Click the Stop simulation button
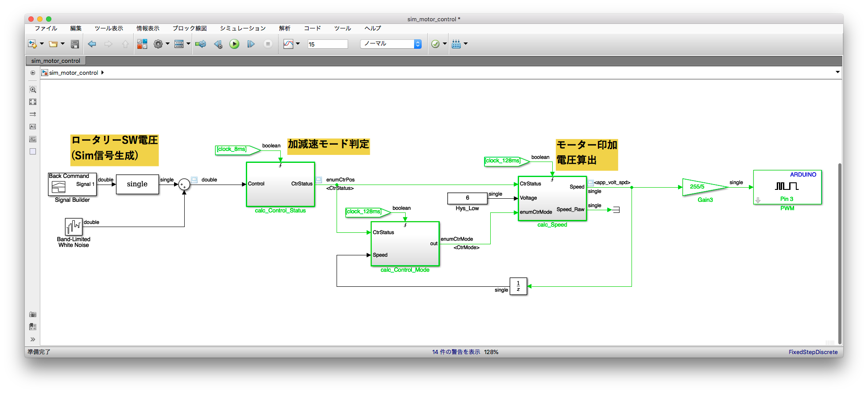Screen dimensions: 868x393 268,44
